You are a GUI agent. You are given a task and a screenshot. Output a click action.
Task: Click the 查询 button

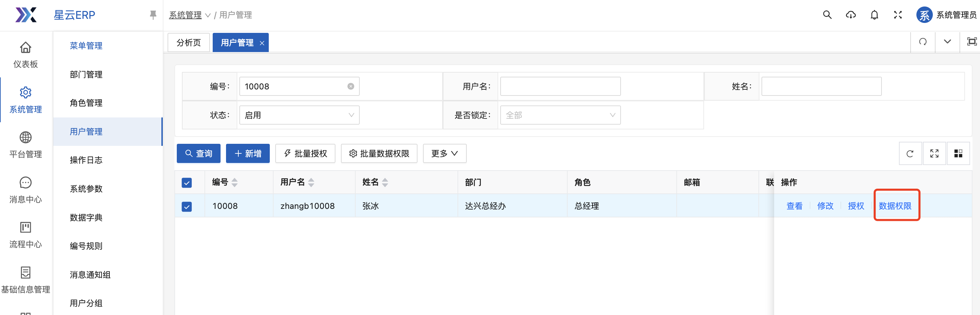[199, 153]
